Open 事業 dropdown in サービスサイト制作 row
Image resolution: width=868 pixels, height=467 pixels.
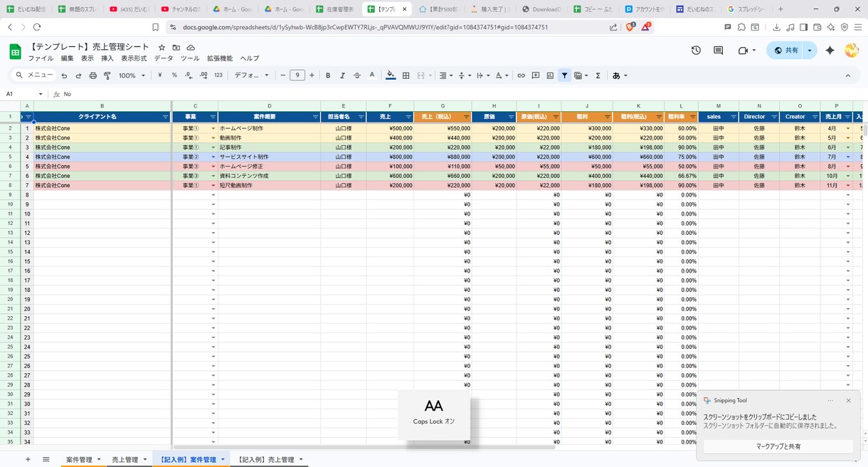tap(213, 157)
